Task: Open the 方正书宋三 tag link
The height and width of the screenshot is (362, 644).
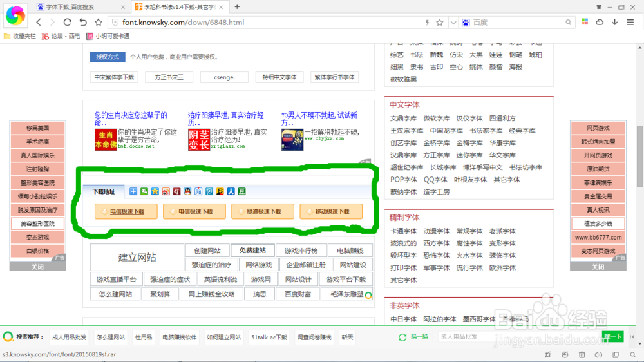Action: (x=169, y=77)
